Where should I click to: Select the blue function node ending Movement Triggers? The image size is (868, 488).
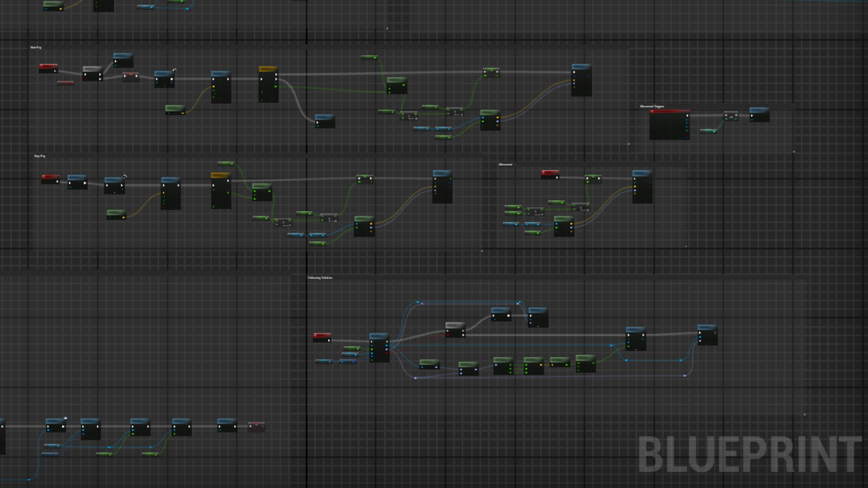(x=759, y=115)
